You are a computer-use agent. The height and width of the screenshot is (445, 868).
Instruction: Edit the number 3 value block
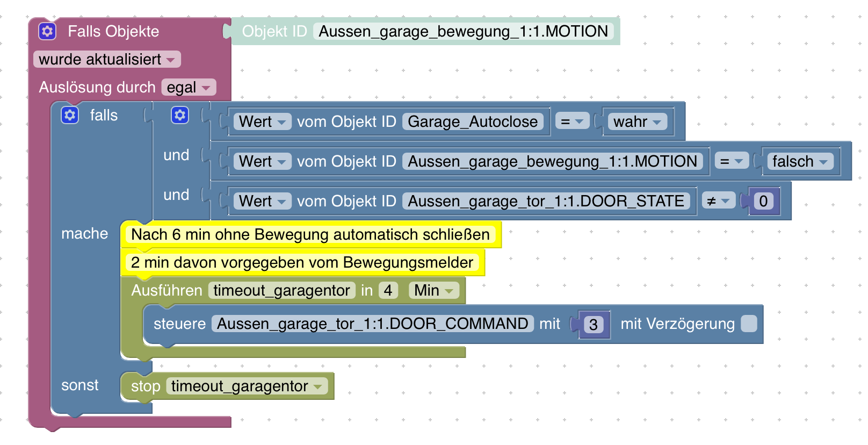click(x=594, y=324)
